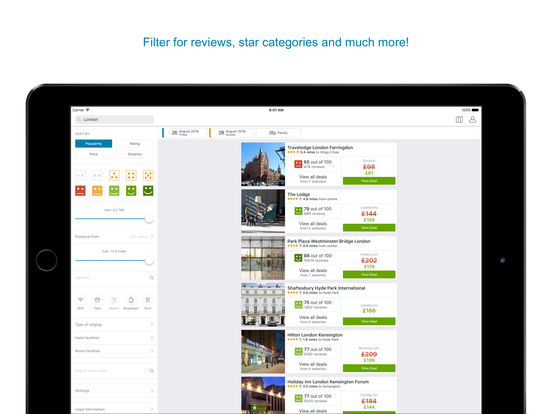Toggle the light green face rating filter
This screenshot has height=414, width=552.
(114, 191)
